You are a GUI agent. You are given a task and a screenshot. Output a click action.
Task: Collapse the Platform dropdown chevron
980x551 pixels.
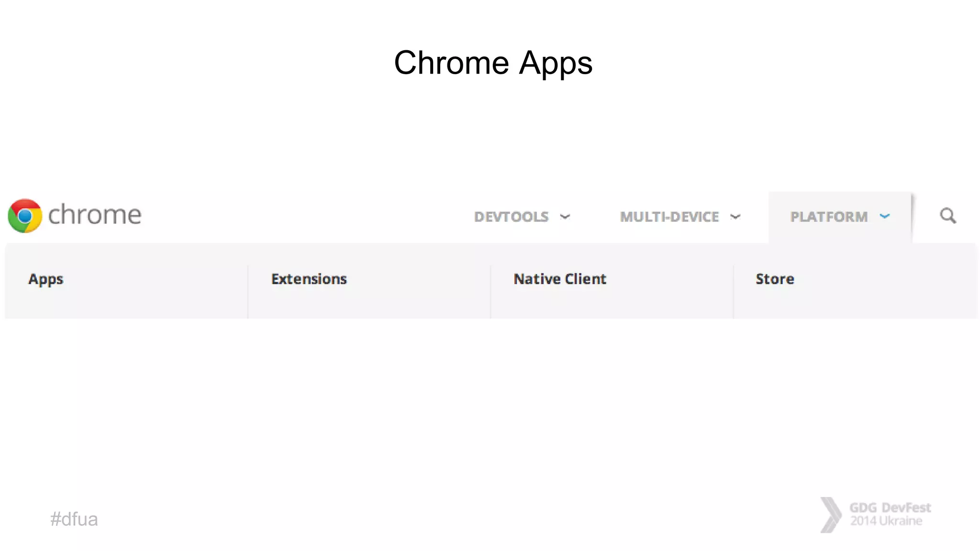tap(885, 216)
